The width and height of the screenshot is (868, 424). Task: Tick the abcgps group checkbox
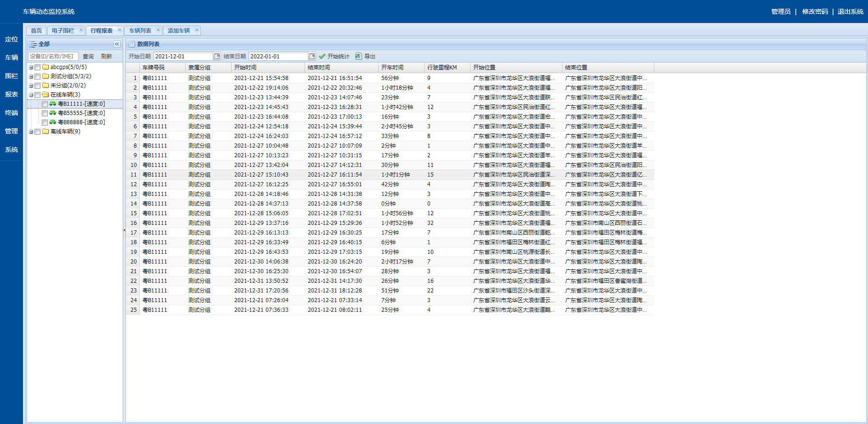[38, 67]
